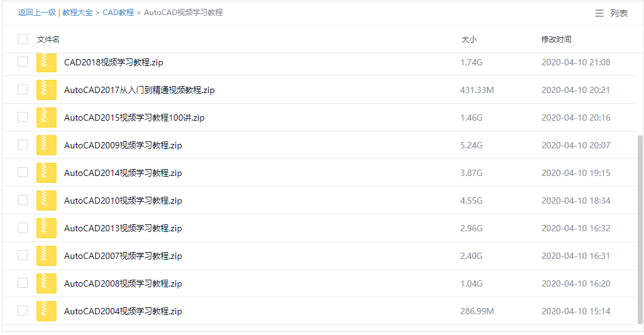This screenshot has height=335, width=644.
Task: Click zip icon for AutoCAD2008视频学习教程.zip
Action: tap(46, 283)
